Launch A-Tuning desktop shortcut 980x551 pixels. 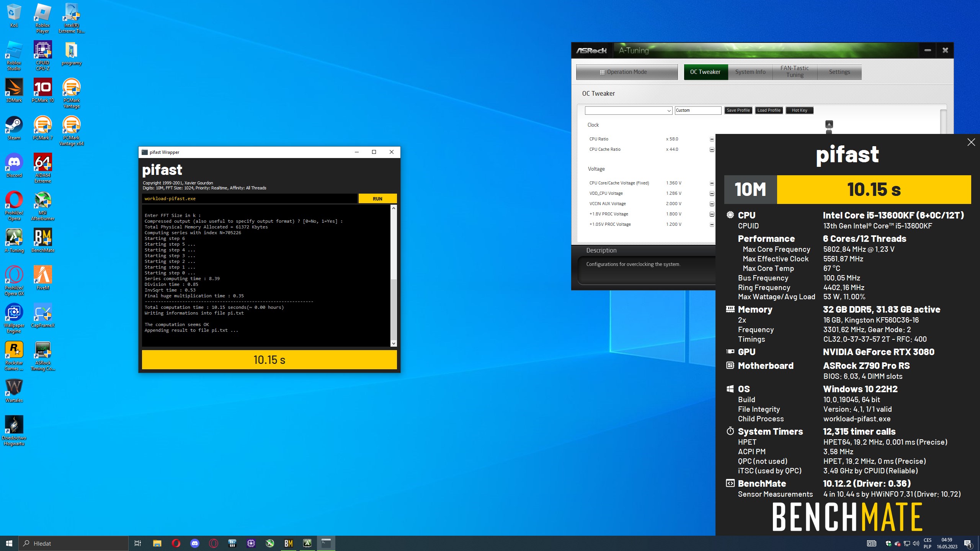coord(14,241)
